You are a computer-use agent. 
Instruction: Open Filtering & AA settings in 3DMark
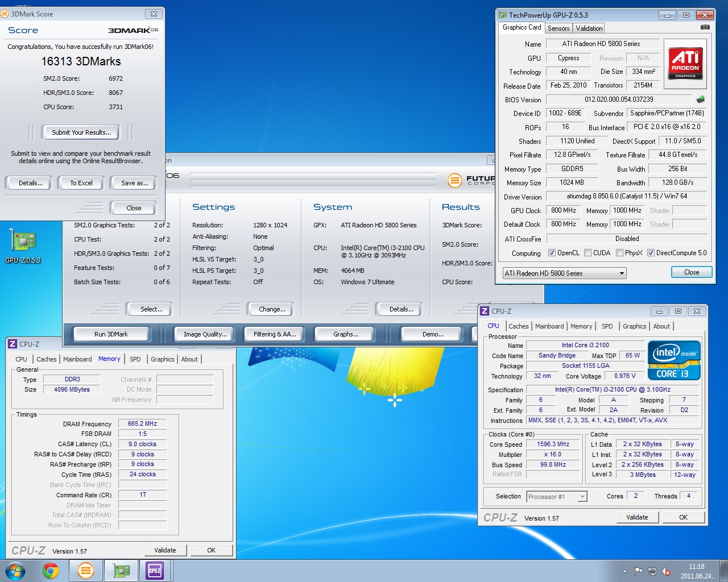[x=275, y=334]
